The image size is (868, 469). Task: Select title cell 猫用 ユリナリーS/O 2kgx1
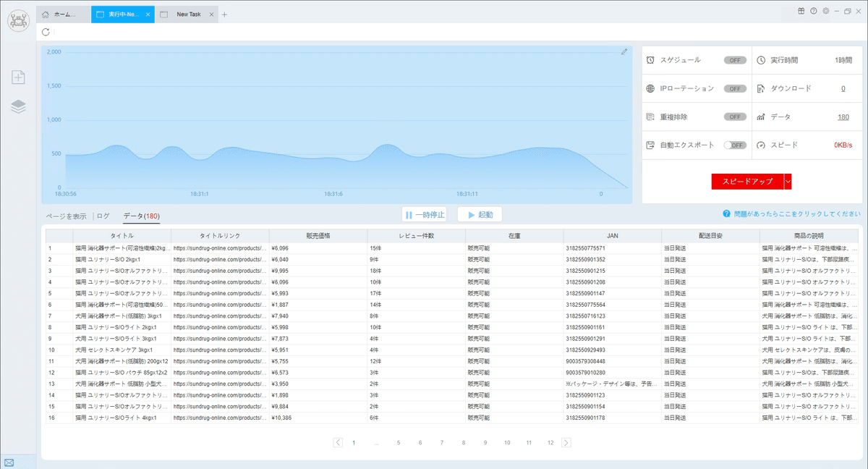[122, 259]
